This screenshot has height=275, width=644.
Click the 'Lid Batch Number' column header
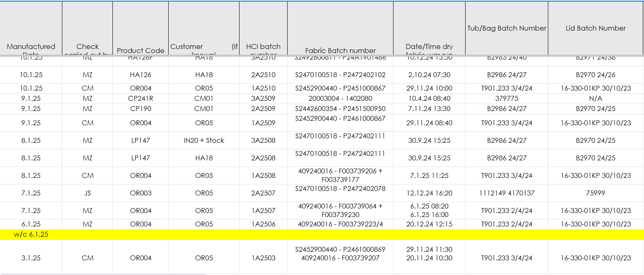coord(596,28)
